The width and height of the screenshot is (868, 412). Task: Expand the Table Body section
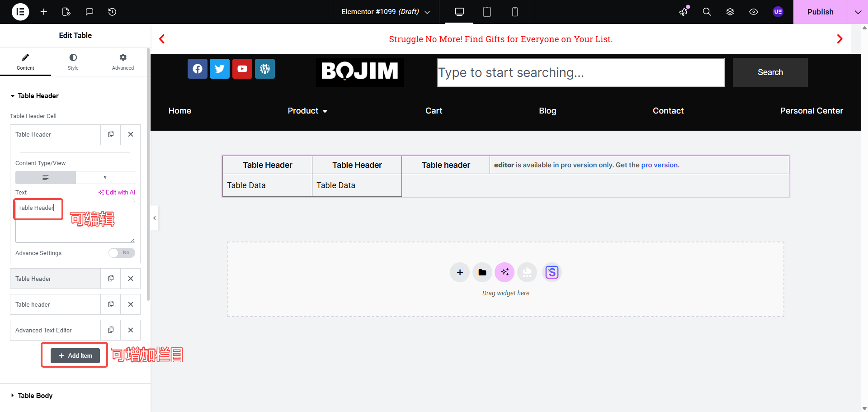(x=35, y=396)
